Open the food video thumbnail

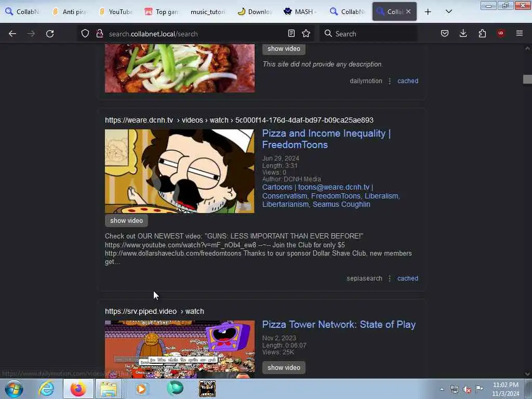pyautogui.click(x=179, y=68)
